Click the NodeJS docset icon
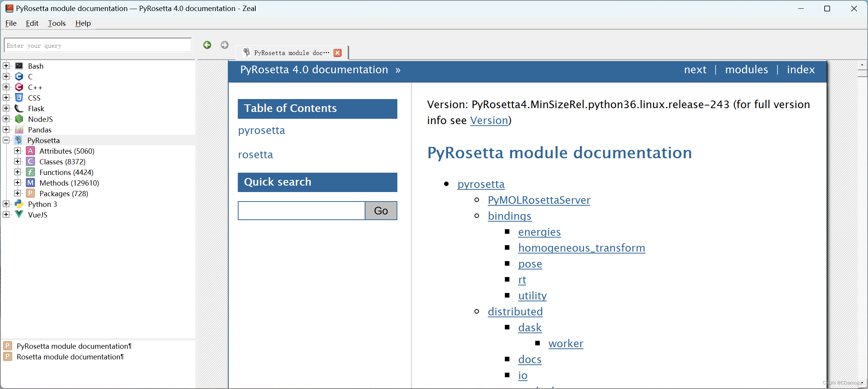The image size is (868, 389). pyautogui.click(x=19, y=119)
